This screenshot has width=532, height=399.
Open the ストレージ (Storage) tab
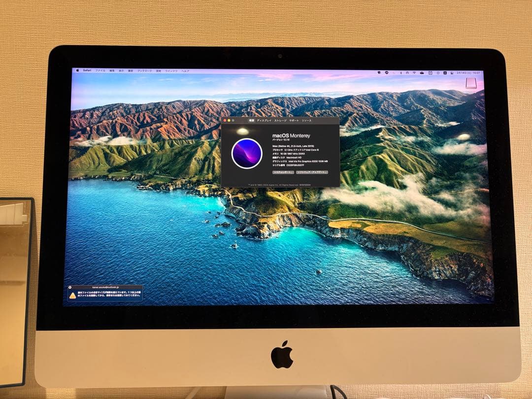click(280, 120)
